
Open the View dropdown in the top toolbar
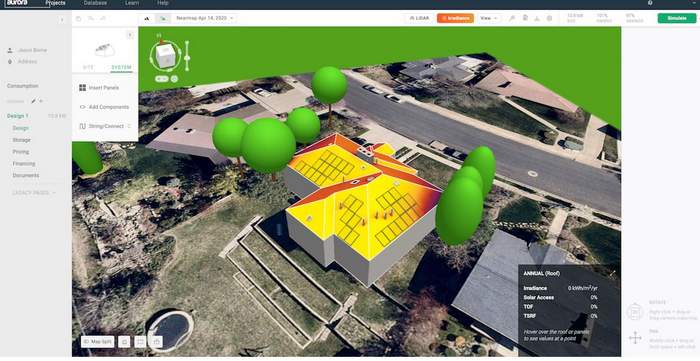coord(488,18)
